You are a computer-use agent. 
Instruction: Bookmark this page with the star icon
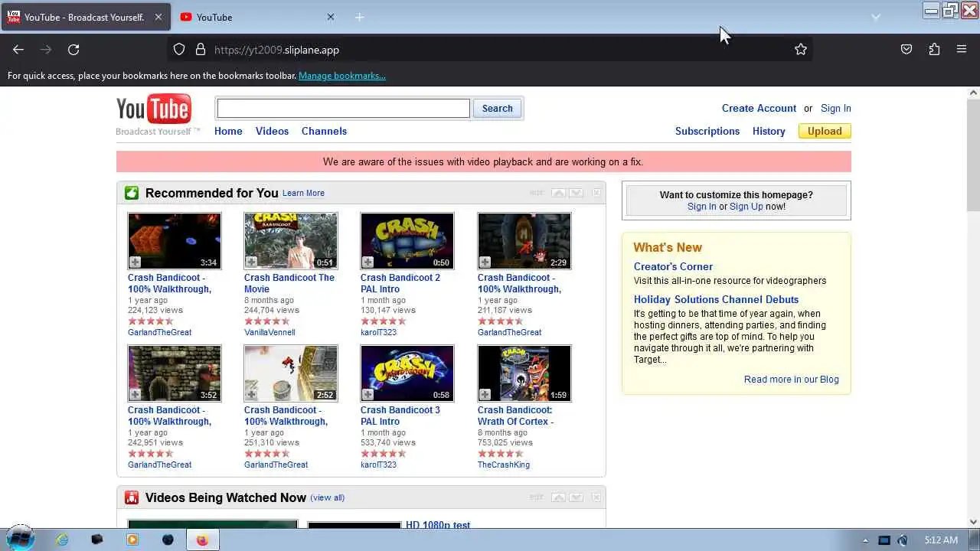coord(801,50)
